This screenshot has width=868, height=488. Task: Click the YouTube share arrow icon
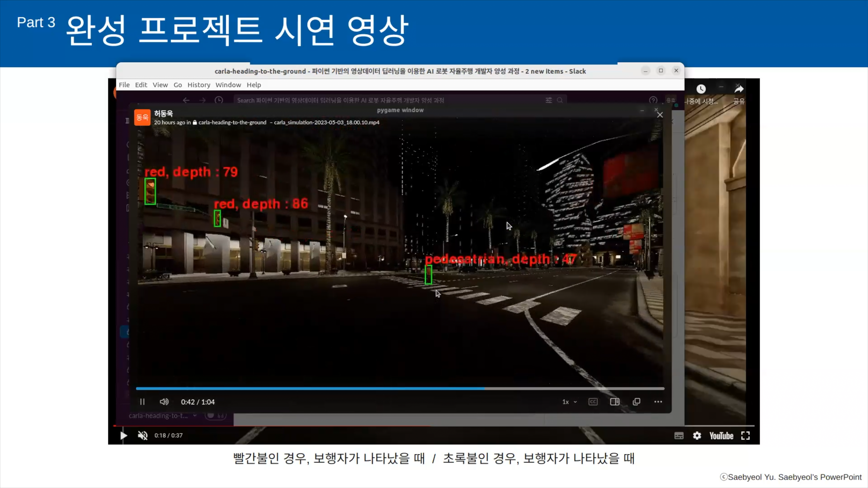point(739,89)
